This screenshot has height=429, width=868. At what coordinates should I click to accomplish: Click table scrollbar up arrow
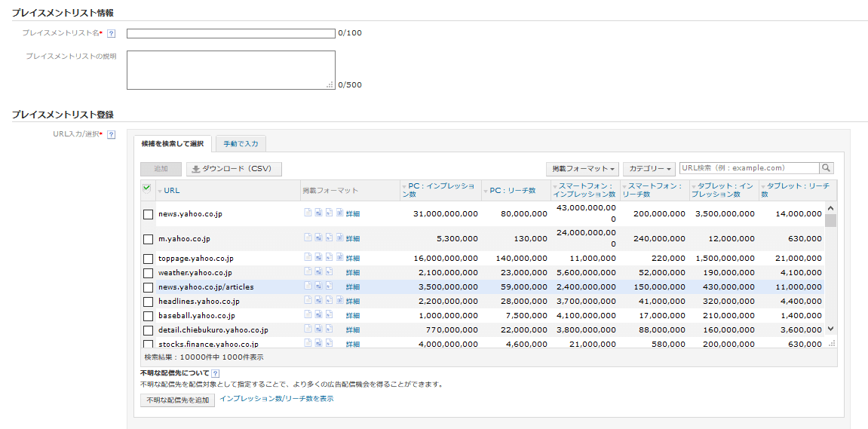[x=830, y=208]
